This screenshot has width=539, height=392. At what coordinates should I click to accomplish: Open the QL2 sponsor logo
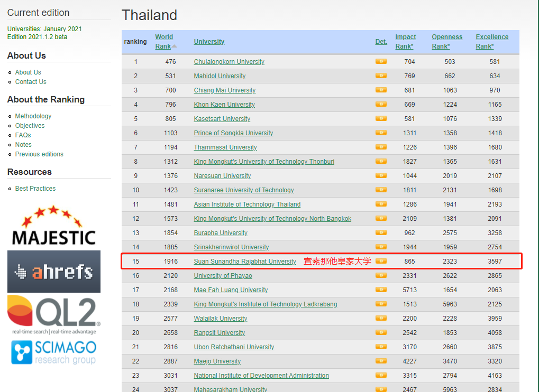[x=53, y=314]
